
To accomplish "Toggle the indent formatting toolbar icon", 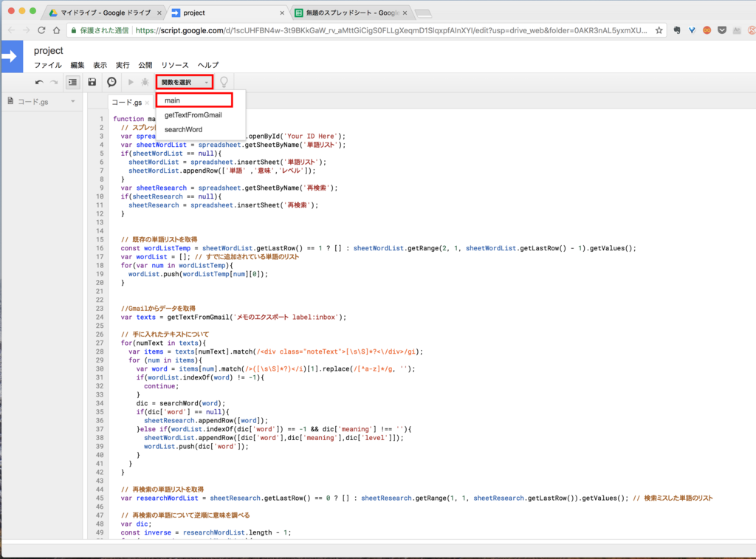I will (x=72, y=83).
